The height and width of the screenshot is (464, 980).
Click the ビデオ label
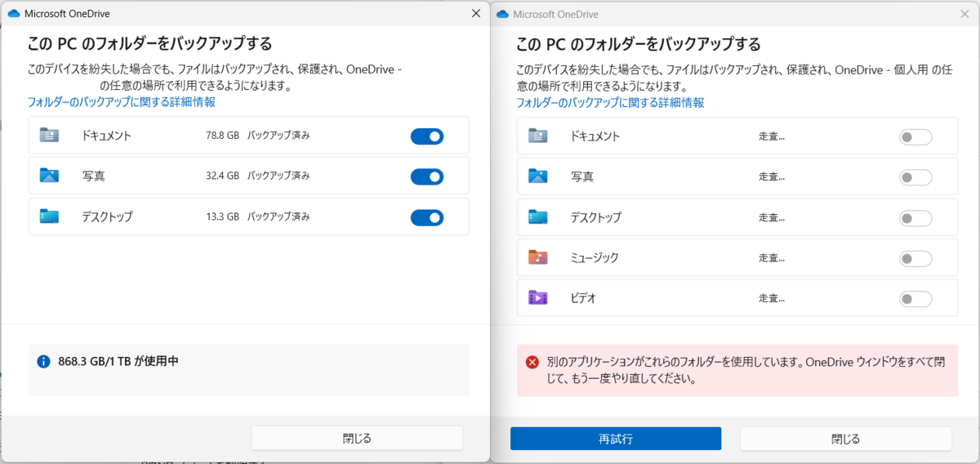point(583,298)
